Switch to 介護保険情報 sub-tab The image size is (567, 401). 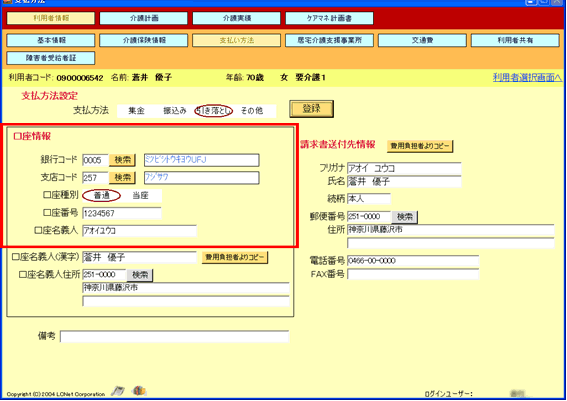click(x=144, y=40)
